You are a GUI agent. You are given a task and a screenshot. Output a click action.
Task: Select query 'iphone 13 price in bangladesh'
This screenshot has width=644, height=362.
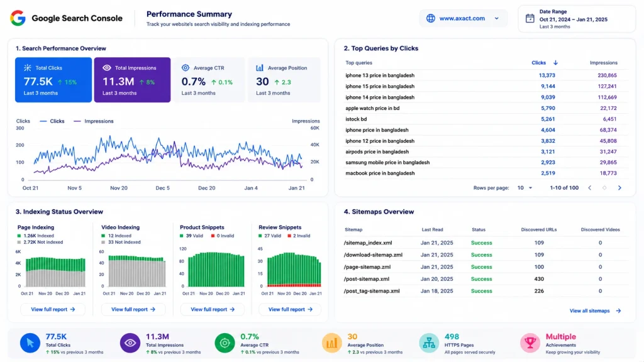pyautogui.click(x=380, y=75)
